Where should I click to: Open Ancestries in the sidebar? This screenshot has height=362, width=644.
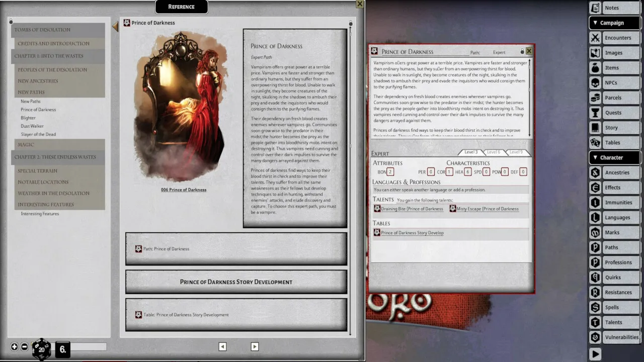[x=614, y=172]
